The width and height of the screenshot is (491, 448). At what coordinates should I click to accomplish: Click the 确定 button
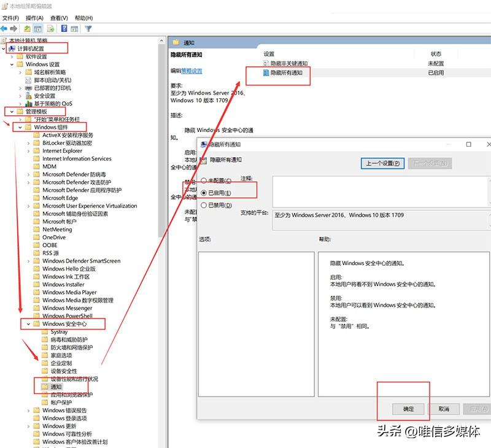[408, 409]
